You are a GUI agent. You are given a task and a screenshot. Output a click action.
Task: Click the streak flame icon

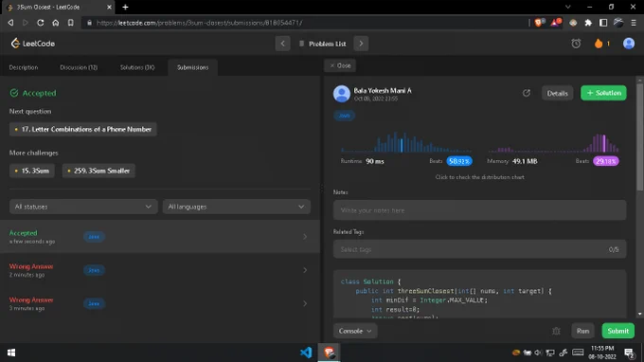(x=599, y=44)
